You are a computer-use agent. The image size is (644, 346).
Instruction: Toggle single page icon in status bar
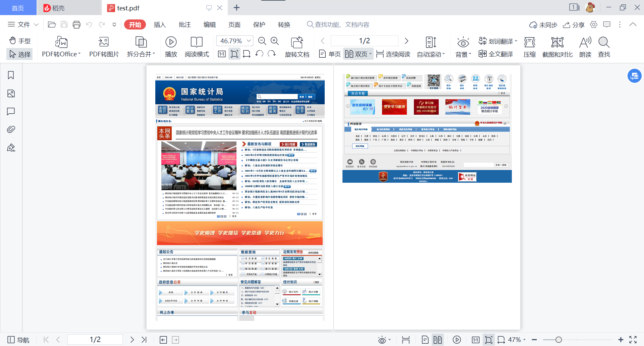(x=425, y=340)
